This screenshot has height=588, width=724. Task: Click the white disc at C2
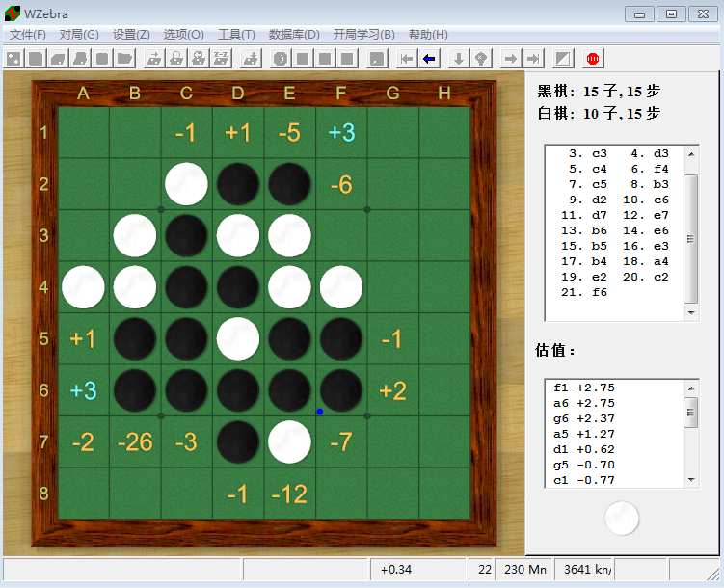click(x=186, y=184)
